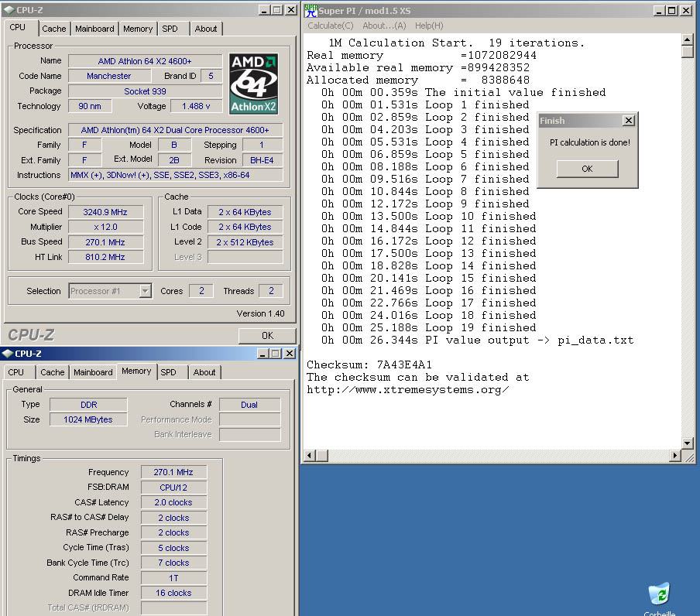Click the Cores value field

[x=201, y=291]
